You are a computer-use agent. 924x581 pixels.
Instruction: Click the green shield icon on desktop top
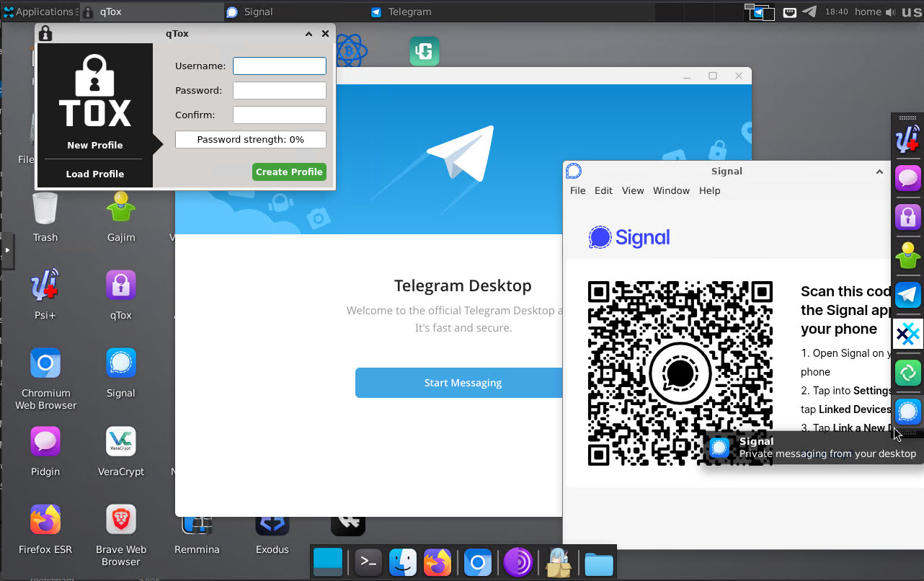[425, 52]
